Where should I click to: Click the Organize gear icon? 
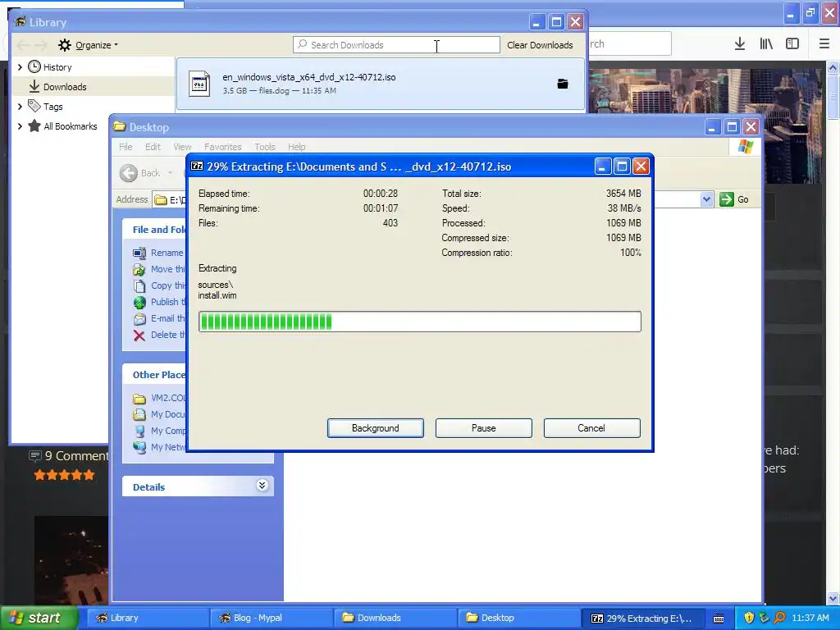(x=64, y=45)
